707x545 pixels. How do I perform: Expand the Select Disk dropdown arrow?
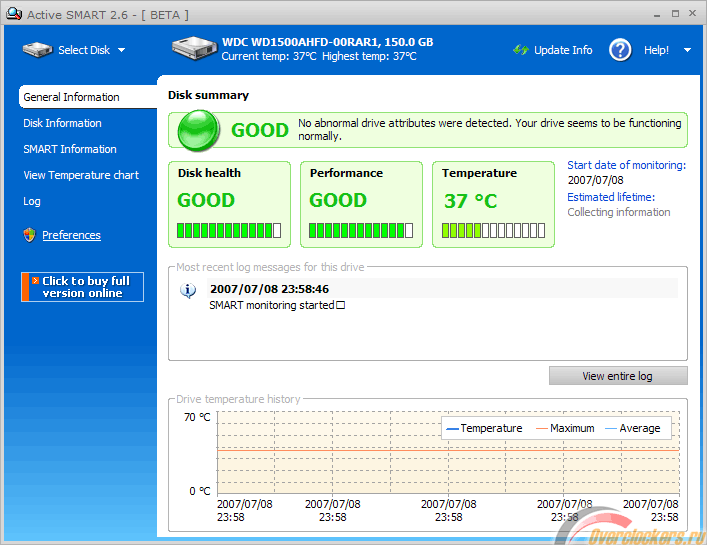click(121, 50)
